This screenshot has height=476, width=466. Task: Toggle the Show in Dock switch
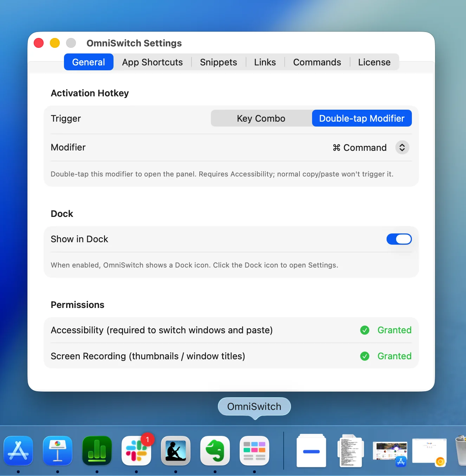click(399, 239)
